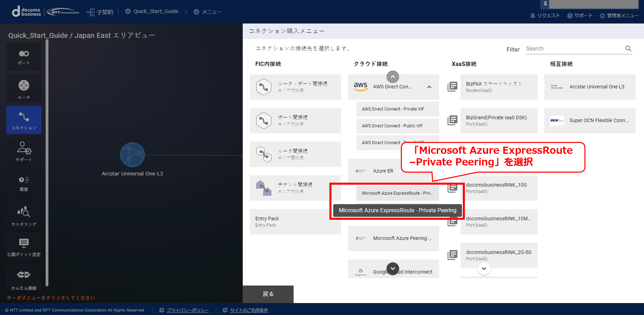Open the サポート sidebar icon
644x315 pixels.
click(24, 152)
